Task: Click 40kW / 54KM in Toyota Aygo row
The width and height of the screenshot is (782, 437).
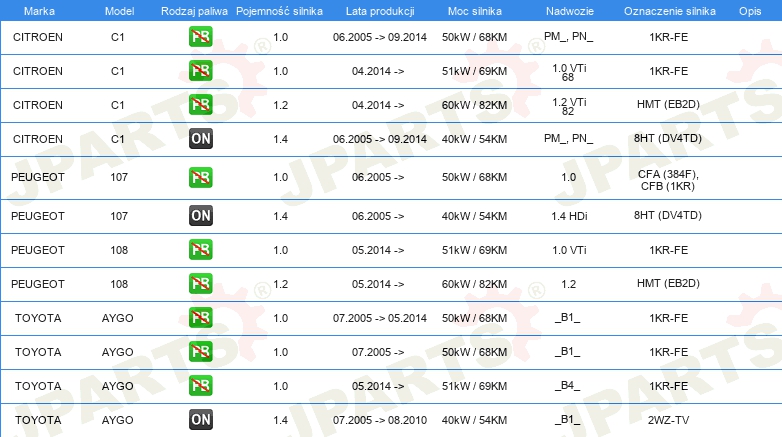Action: 474,420
